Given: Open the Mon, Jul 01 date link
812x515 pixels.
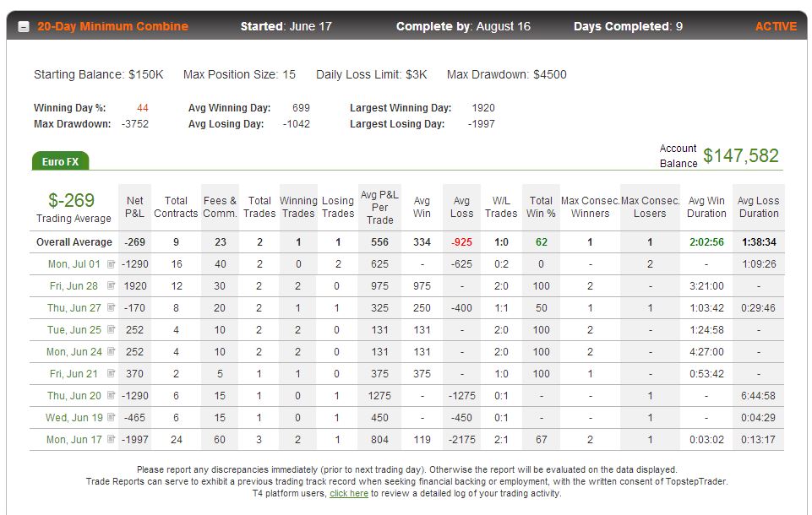Looking at the screenshot, I should tap(74, 264).
